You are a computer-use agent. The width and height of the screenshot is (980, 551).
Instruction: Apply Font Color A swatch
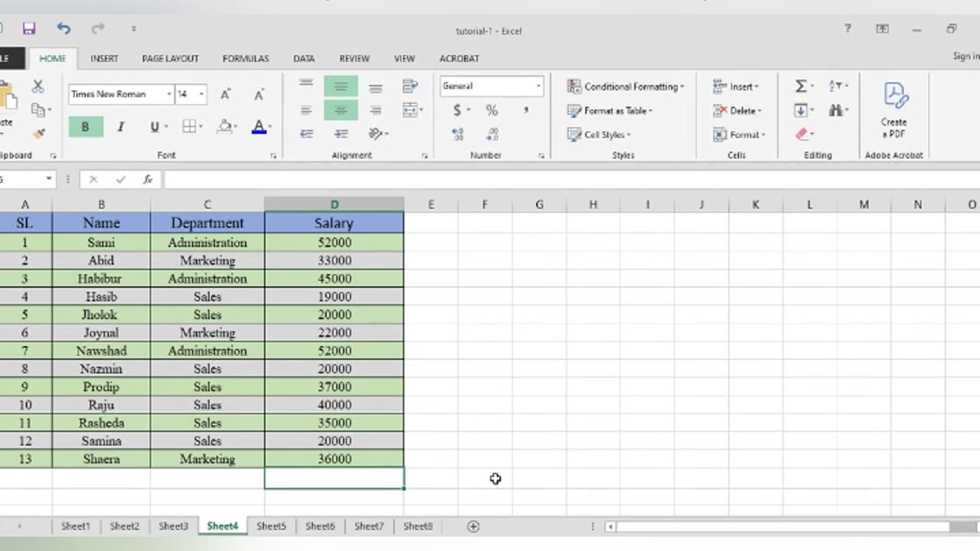pyautogui.click(x=259, y=127)
